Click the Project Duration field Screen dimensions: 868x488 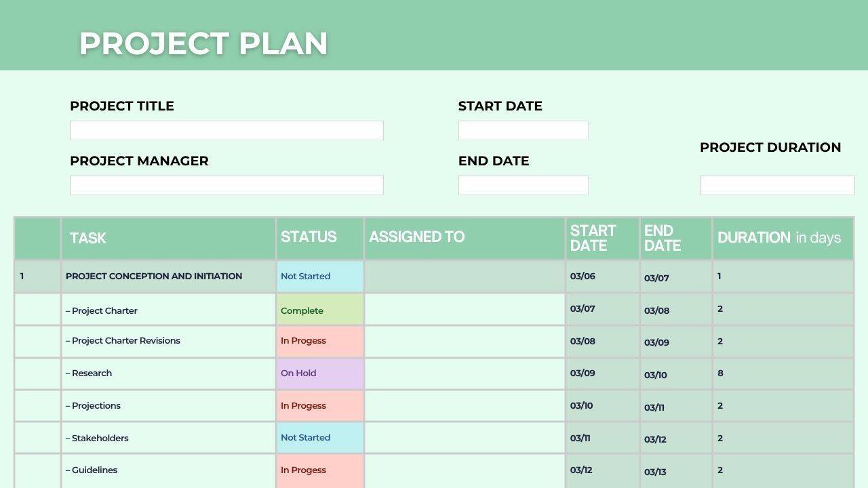tap(777, 185)
